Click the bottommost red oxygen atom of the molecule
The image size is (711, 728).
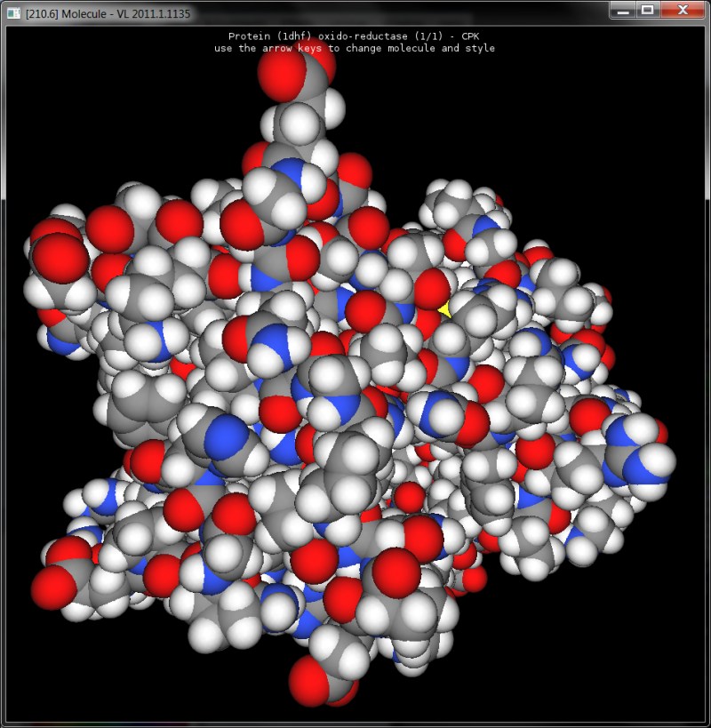coord(311,683)
